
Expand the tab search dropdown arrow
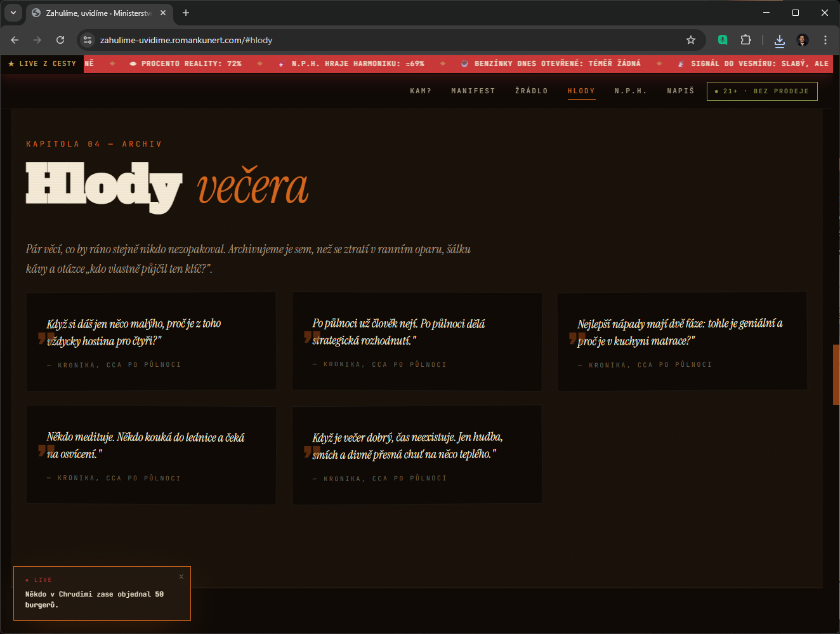tap(13, 13)
